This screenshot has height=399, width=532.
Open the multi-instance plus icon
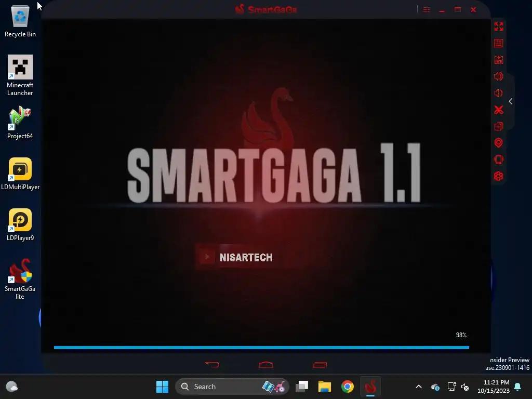pos(498,126)
